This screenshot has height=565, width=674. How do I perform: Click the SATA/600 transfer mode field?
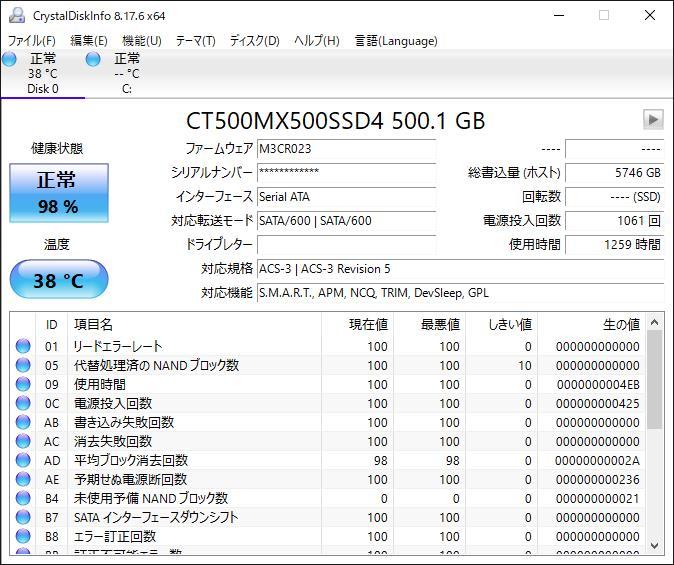(346, 221)
